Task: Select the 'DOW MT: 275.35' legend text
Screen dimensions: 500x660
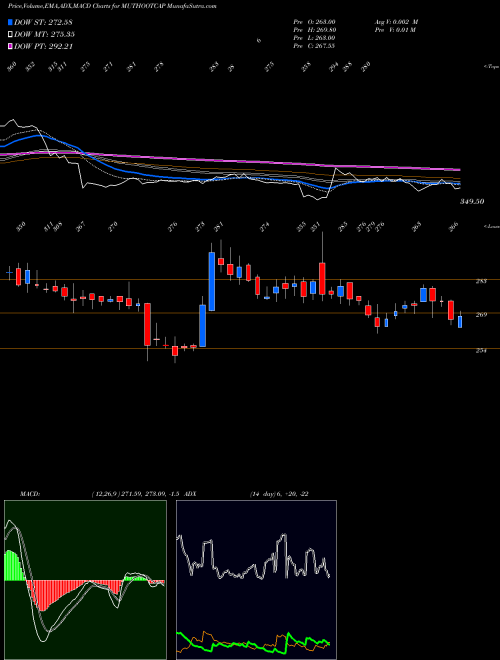Action: point(44,34)
